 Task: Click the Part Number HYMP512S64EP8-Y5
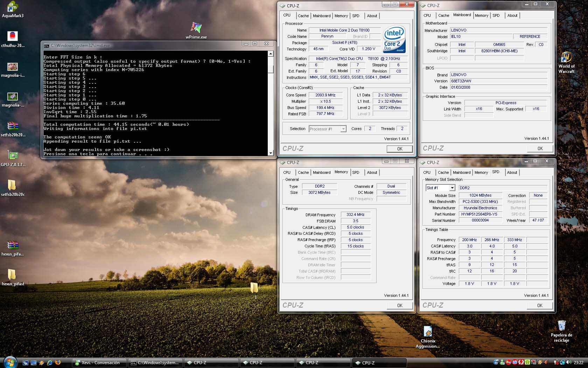480,214
